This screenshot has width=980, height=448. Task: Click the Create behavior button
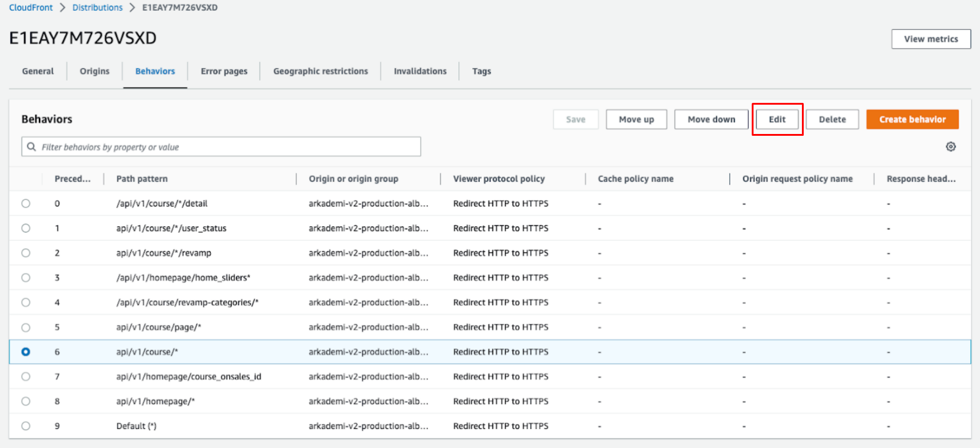click(912, 120)
